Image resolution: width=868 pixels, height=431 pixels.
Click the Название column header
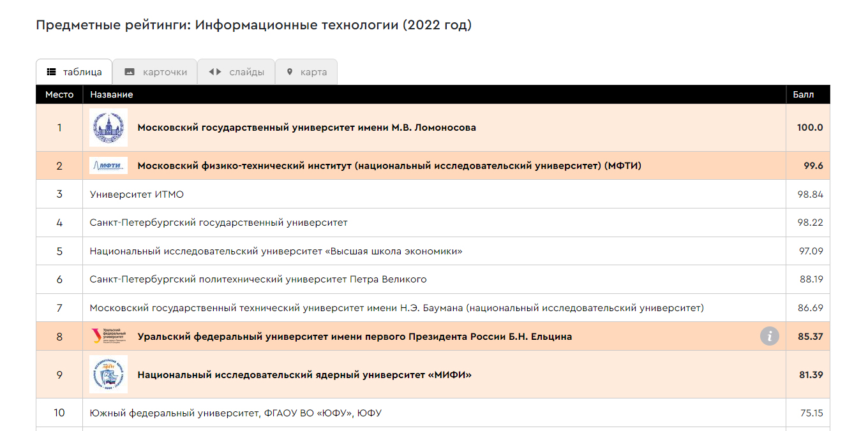[112, 95]
